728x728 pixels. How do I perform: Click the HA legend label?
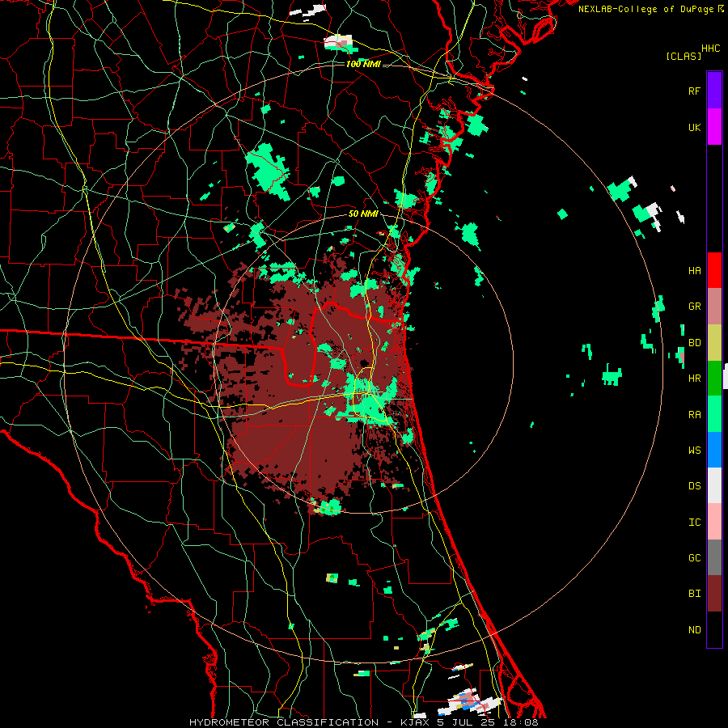click(694, 270)
